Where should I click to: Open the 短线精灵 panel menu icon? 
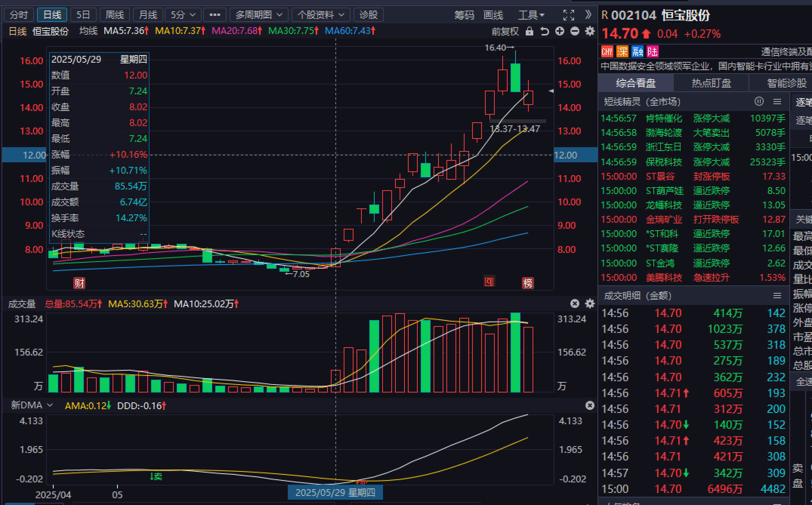point(777,102)
